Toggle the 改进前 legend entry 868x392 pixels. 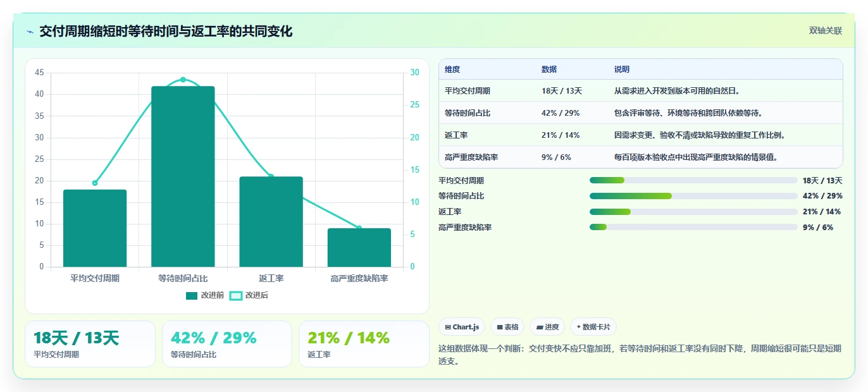pos(205,295)
